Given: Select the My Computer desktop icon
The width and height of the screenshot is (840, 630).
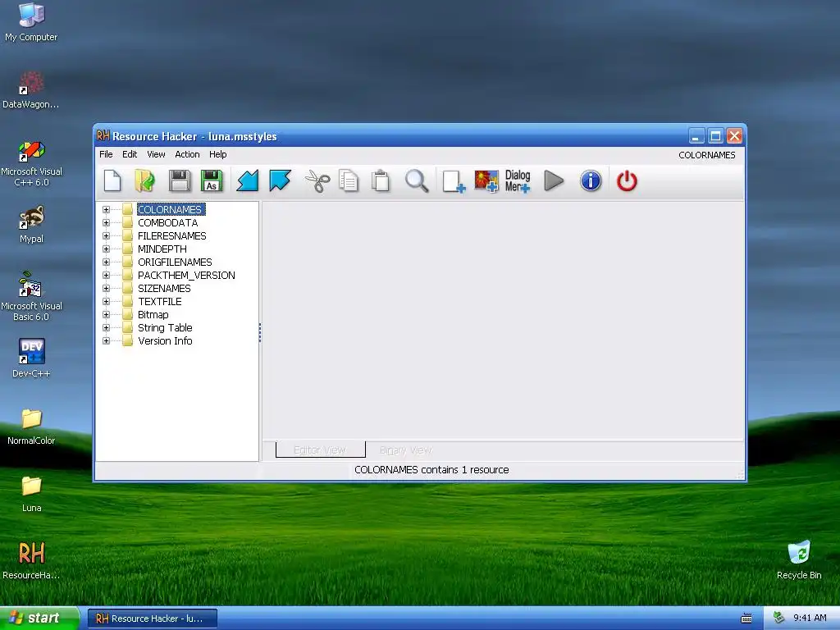Looking at the screenshot, I should (x=32, y=22).
